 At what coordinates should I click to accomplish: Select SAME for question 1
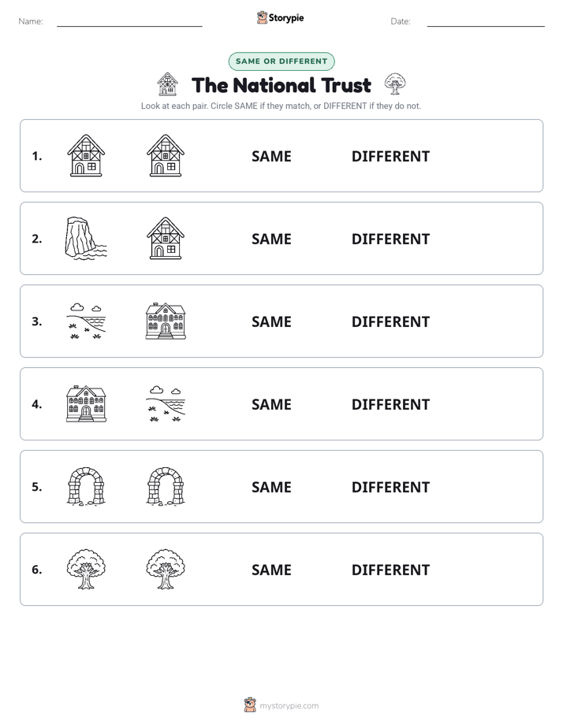[271, 157]
